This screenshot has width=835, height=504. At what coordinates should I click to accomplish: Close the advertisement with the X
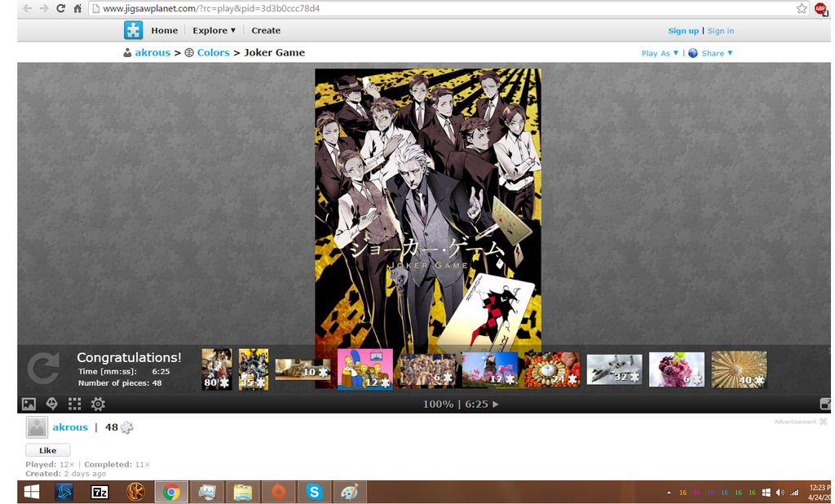click(824, 422)
